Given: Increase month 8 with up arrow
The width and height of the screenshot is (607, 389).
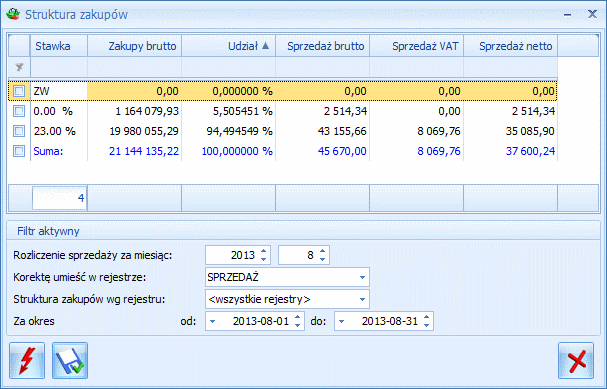Looking at the screenshot, I should tap(322, 251).
